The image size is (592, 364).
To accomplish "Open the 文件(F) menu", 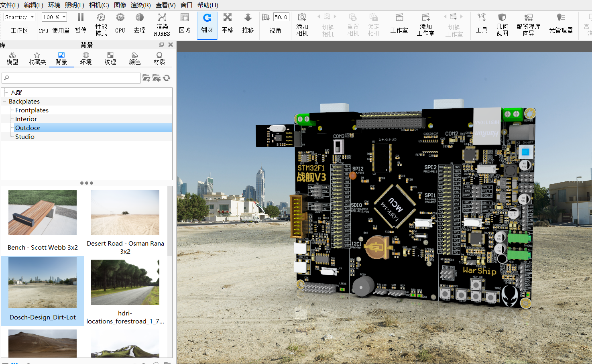I will coord(10,5).
